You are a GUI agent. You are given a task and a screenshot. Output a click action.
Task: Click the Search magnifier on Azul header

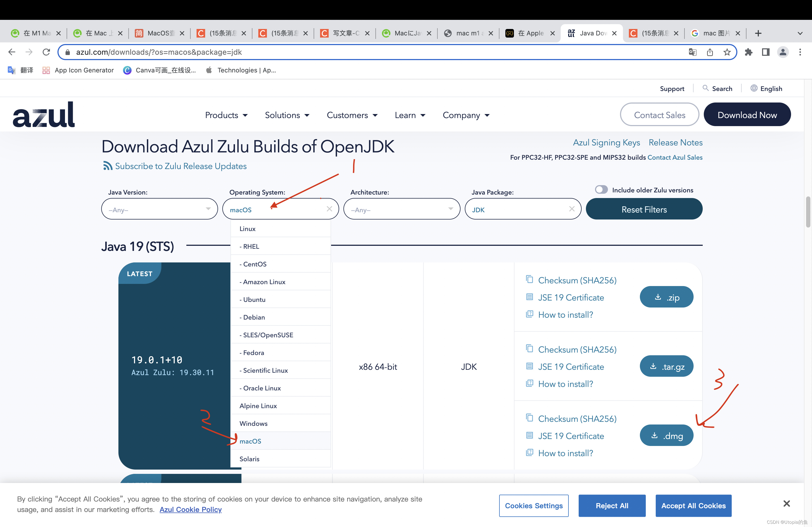pos(706,88)
